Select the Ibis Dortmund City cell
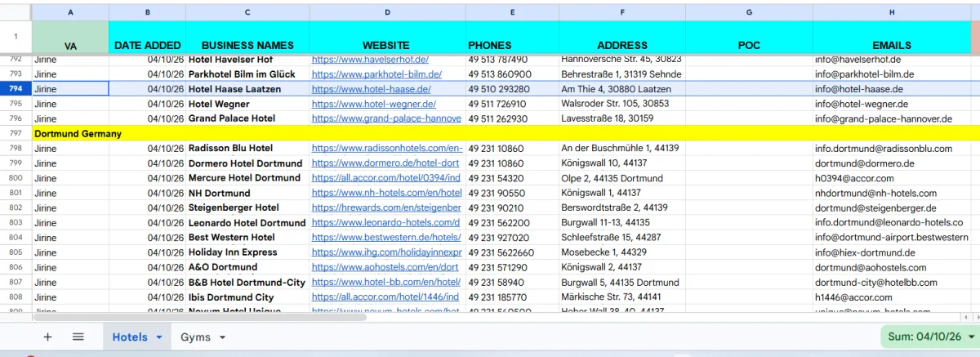Screen dimensions: 980x357 (247, 297)
